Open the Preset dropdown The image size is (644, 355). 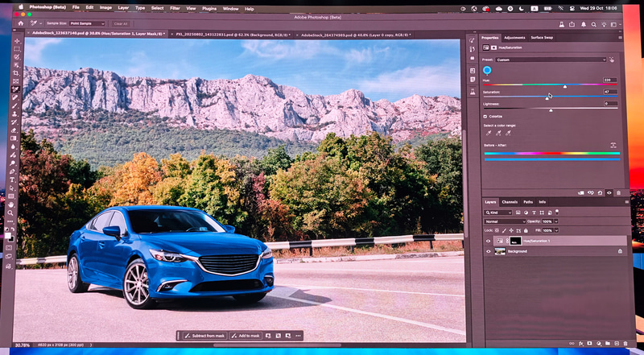[x=551, y=60]
